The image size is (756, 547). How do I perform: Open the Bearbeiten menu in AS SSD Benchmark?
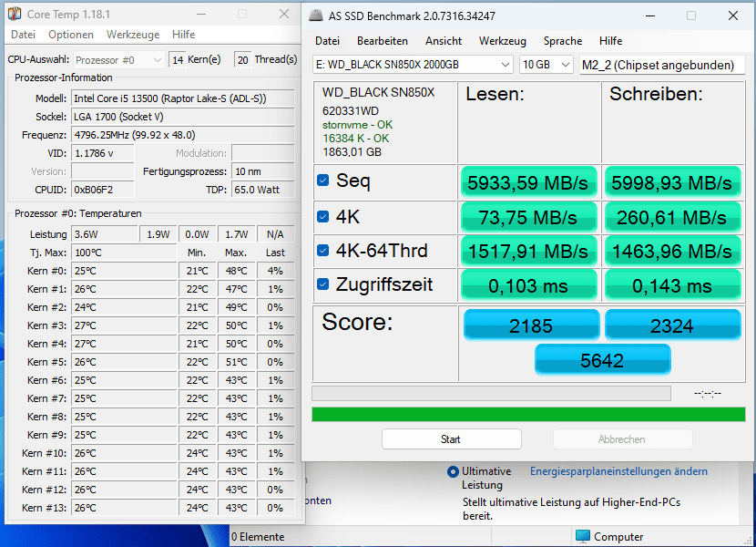383,41
